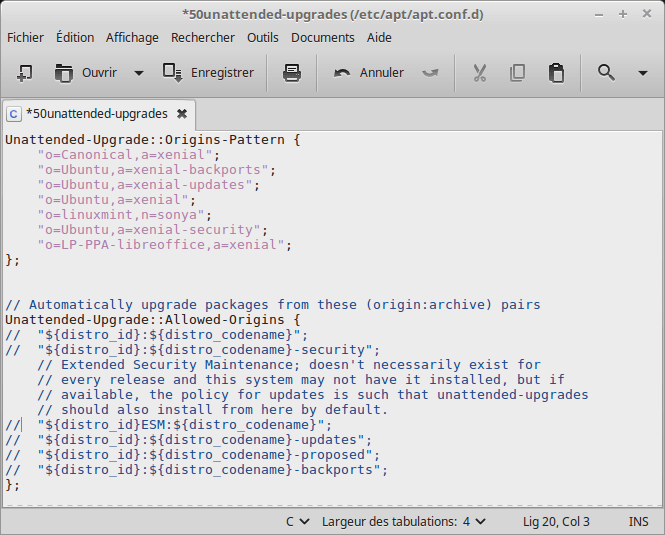Screen dimensions: 665x535
Task: Open the Documents menu
Action: click(323, 37)
